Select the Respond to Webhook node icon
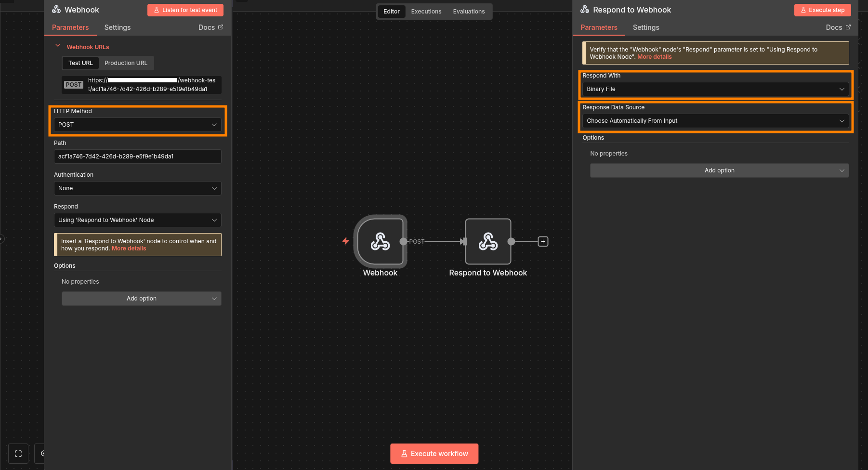Screen dimensions: 868x470 pos(487,241)
